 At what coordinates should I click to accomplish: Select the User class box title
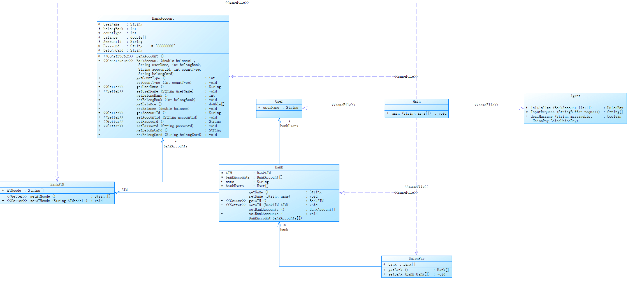[x=279, y=101]
